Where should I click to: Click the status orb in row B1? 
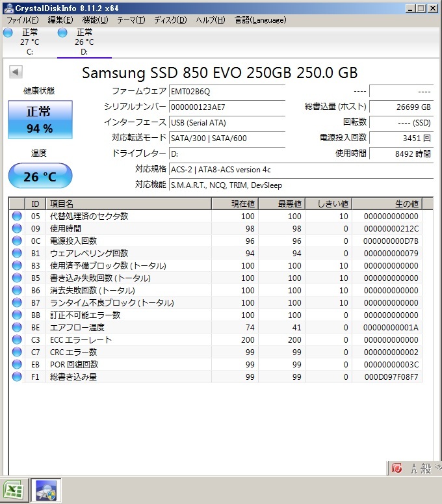[17, 253]
